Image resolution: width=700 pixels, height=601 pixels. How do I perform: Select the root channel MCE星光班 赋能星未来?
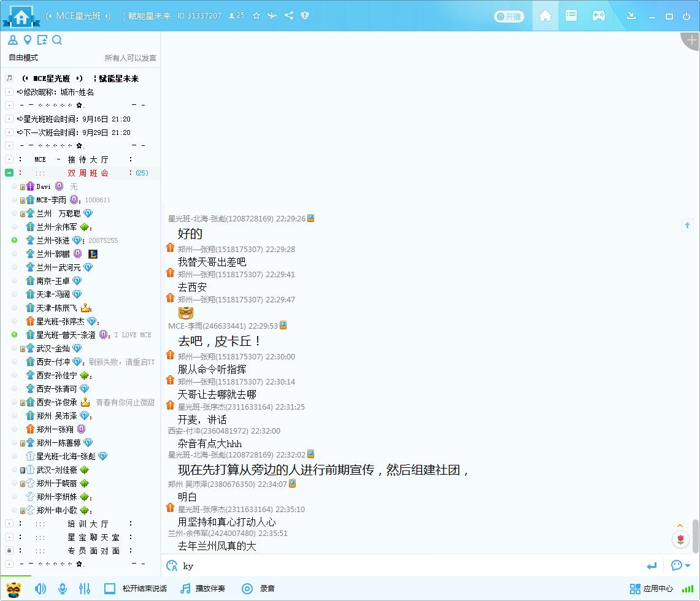[x=80, y=78]
